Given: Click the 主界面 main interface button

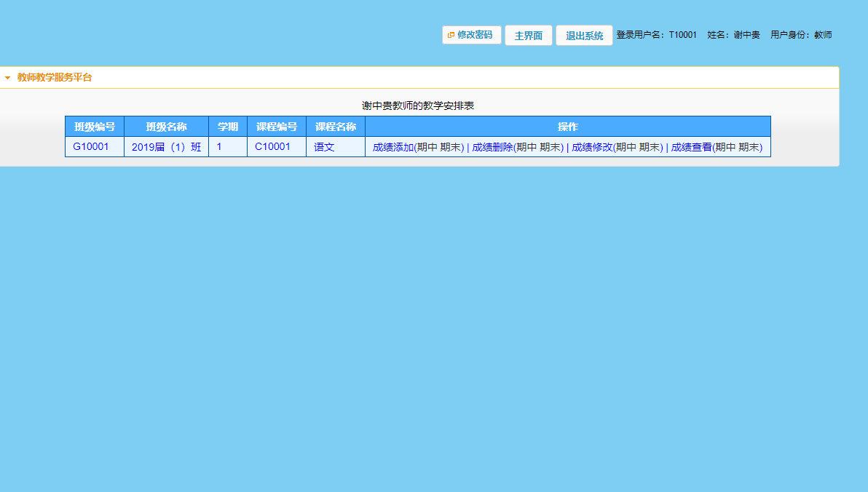Looking at the screenshot, I should coord(528,34).
